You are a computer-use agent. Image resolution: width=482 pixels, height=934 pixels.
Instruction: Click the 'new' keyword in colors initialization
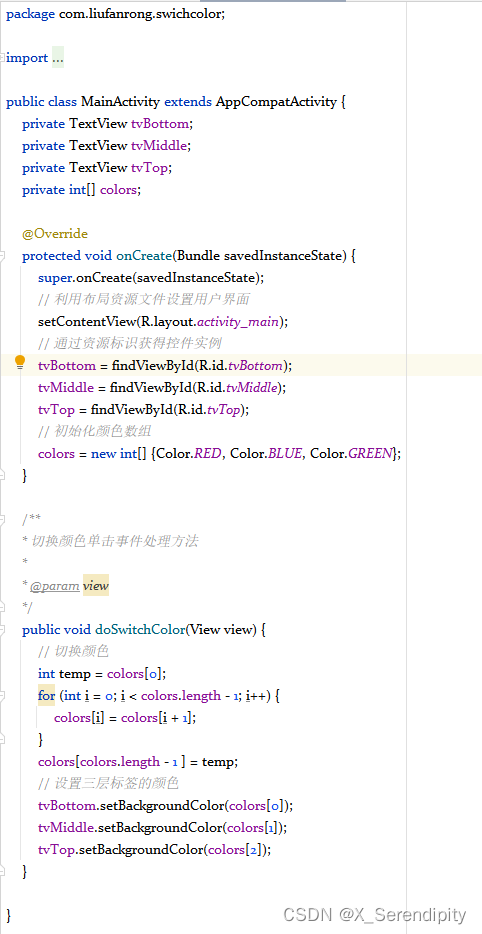pos(104,454)
